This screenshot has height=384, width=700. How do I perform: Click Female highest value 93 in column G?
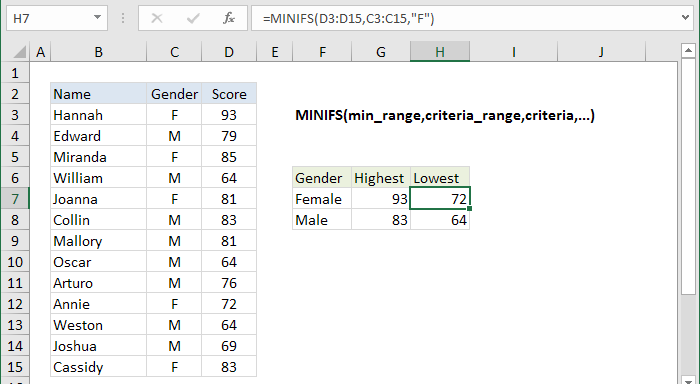point(381,199)
